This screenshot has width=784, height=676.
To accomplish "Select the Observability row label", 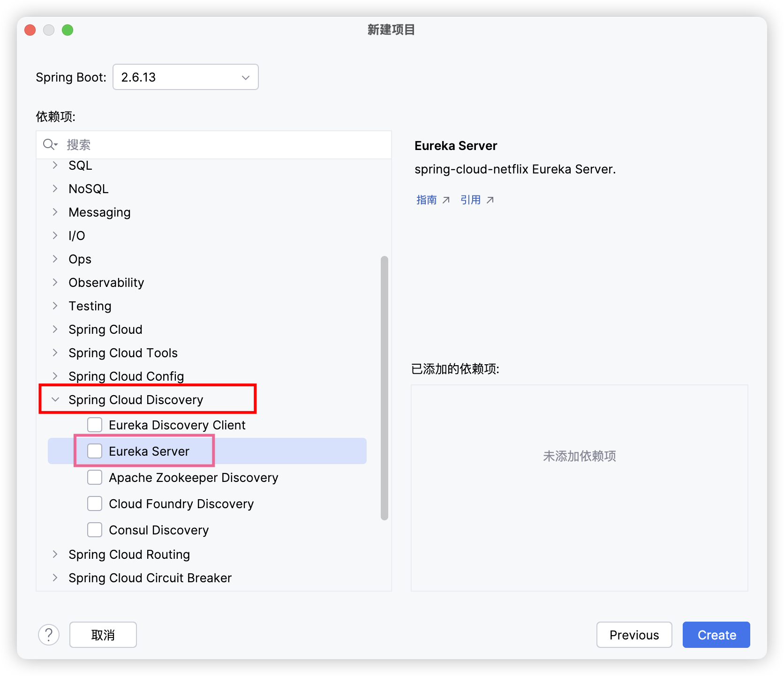I will 106,282.
